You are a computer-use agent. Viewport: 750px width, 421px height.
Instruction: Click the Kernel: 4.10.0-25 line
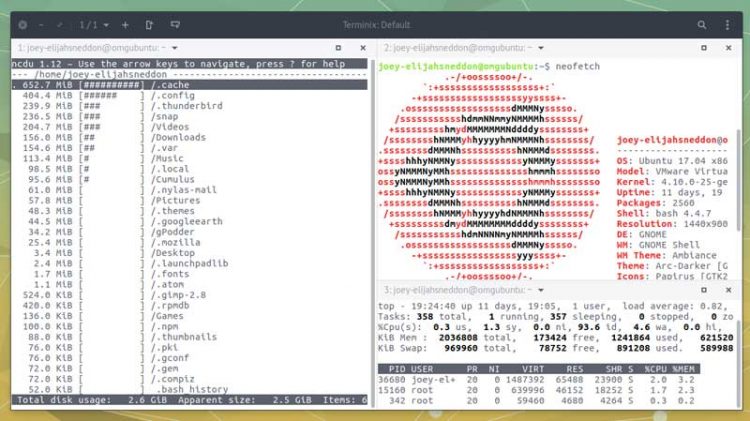(672, 182)
